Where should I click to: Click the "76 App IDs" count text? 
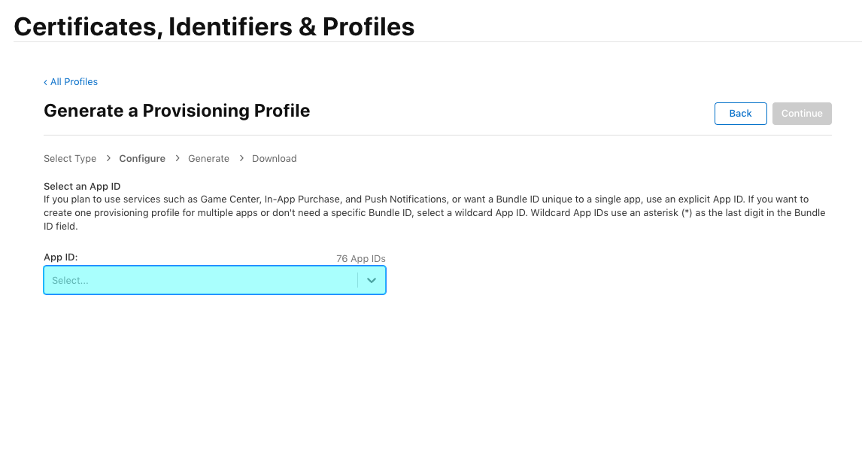tap(360, 259)
